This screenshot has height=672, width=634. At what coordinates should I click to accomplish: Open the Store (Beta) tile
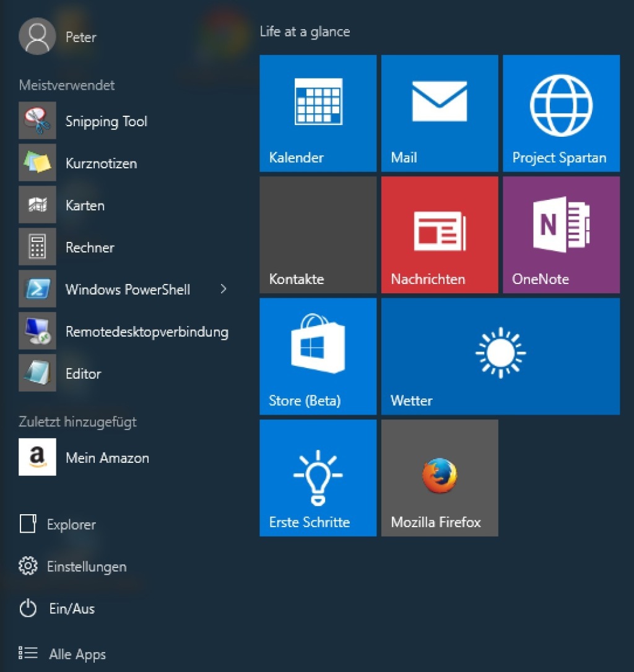pos(318,356)
